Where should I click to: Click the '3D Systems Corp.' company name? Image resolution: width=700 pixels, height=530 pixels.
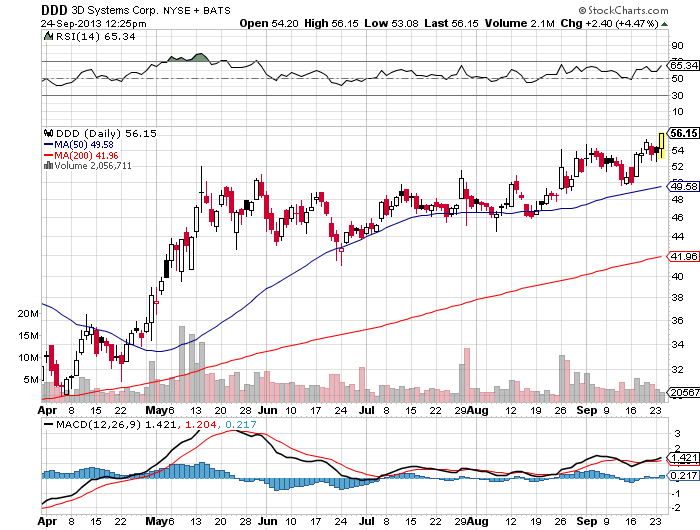coord(115,10)
